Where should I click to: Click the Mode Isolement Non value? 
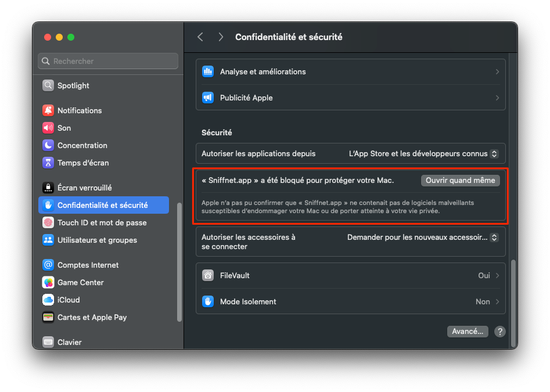click(483, 301)
